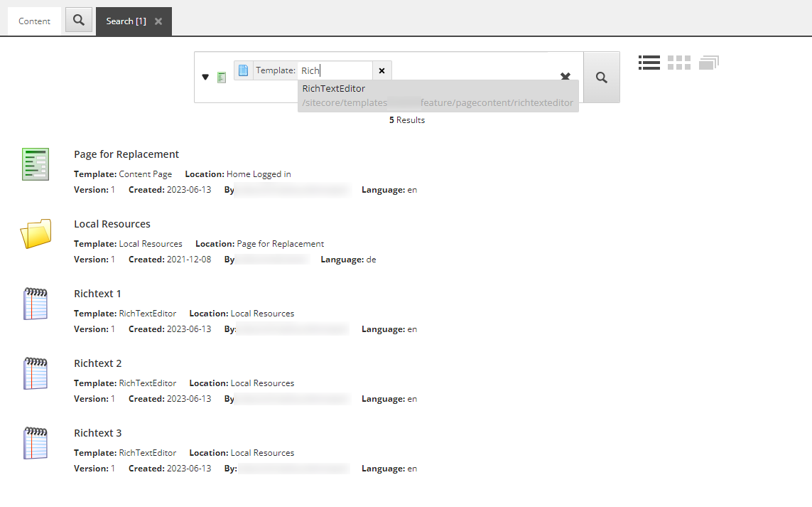Screen dimensions: 812x507
Task: Click the green page icon in search box
Action: pyautogui.click(x=222, y=77)
